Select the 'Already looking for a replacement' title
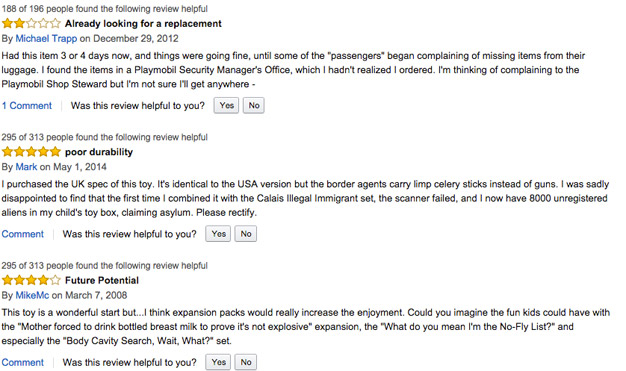The width and height of the screenshot is (626, 371). click(143, 24)
